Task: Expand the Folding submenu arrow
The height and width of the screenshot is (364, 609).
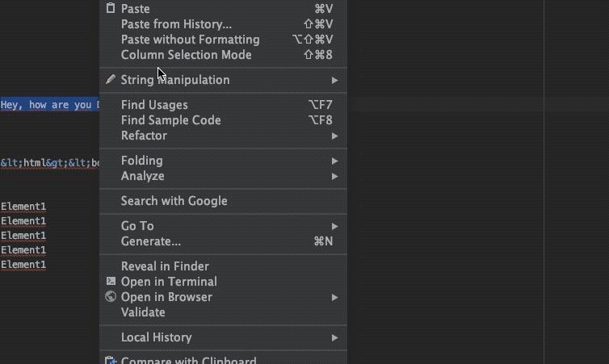Action: tap(334, 161)
